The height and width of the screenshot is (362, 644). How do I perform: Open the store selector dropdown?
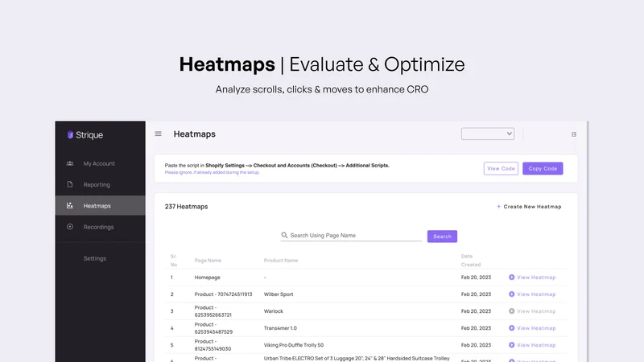pyautogui.click(x=488, y=134)
